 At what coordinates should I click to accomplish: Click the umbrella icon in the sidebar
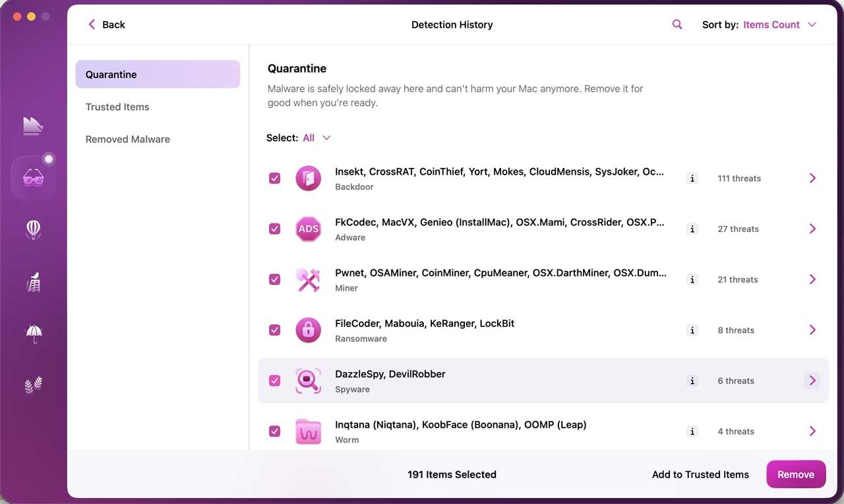click(33, 335)
